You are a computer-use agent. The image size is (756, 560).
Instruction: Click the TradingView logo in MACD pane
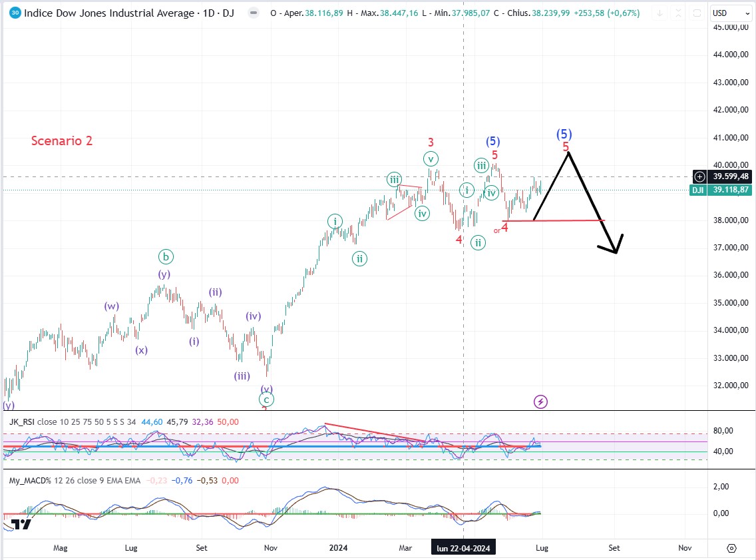[x=21, y=524]
